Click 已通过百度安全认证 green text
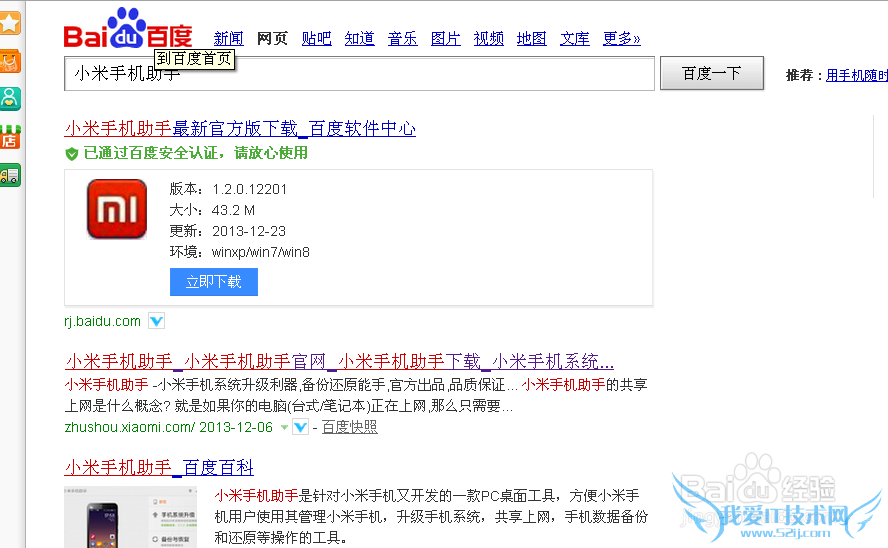Screen dimensions: 888x548 [x=195, y=153]
